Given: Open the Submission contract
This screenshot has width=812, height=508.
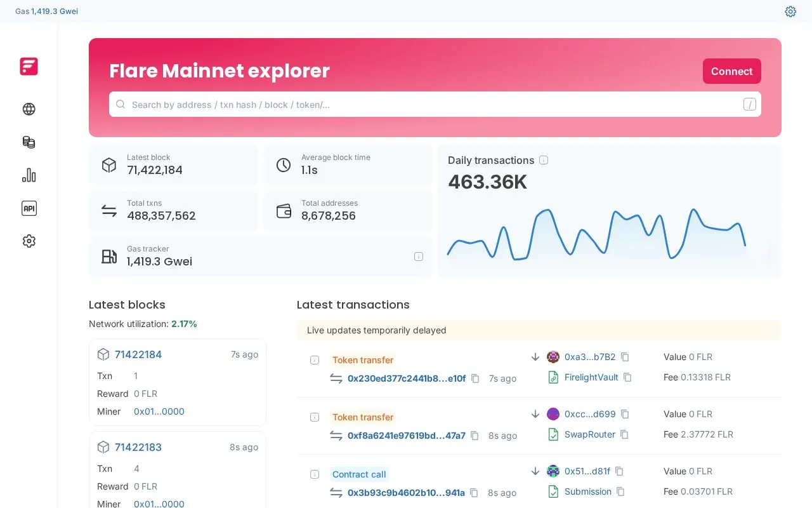Looking at the screenshot, I should (588, 491).
